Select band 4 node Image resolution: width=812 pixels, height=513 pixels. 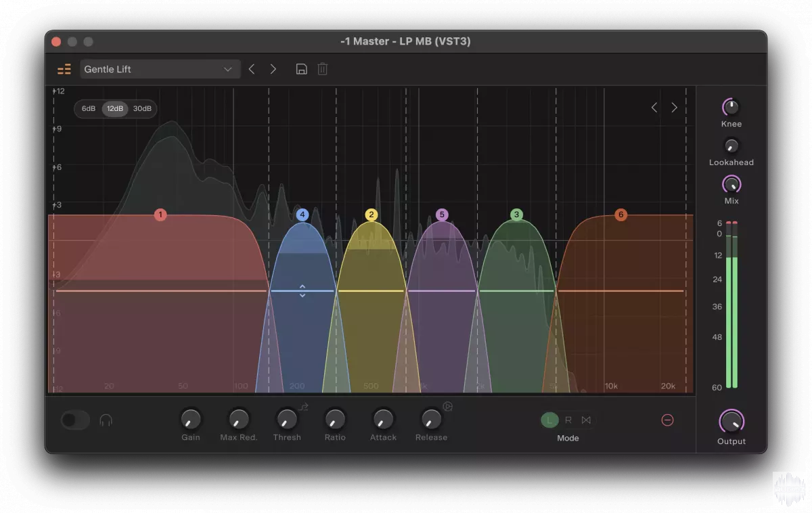point(302,215)
